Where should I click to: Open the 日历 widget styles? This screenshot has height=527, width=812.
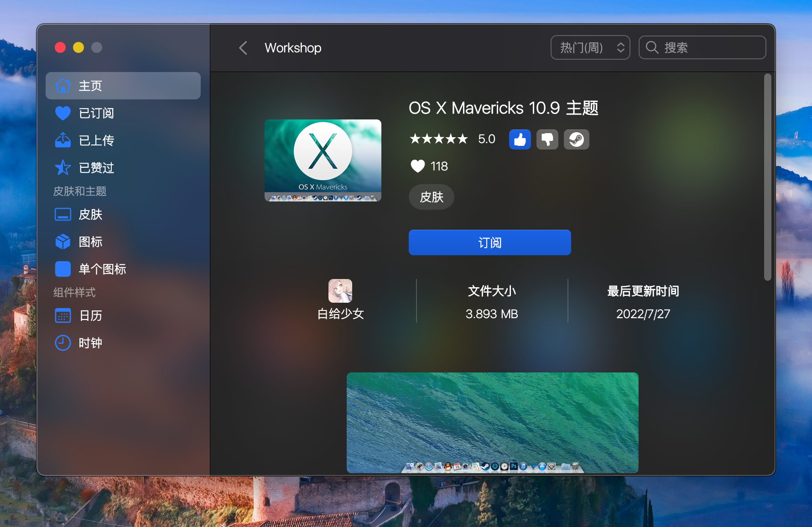click(123, 315)
